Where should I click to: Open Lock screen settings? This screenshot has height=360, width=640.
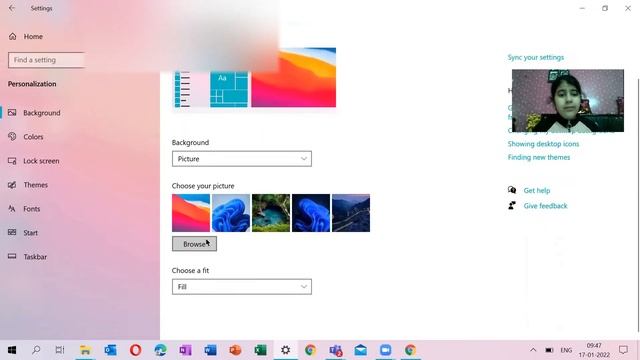click(x=34, y=161)
